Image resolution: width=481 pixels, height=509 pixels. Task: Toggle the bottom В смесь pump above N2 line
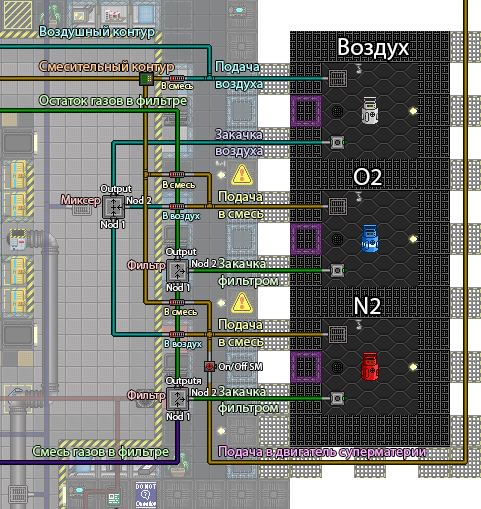177,302
